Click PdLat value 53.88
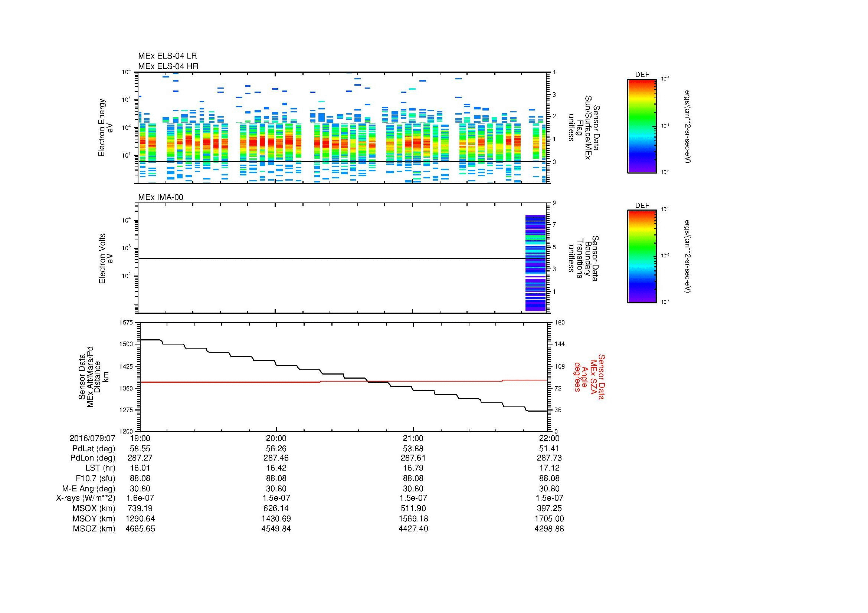Screen dimensions: 868x613 coord(413,449)
